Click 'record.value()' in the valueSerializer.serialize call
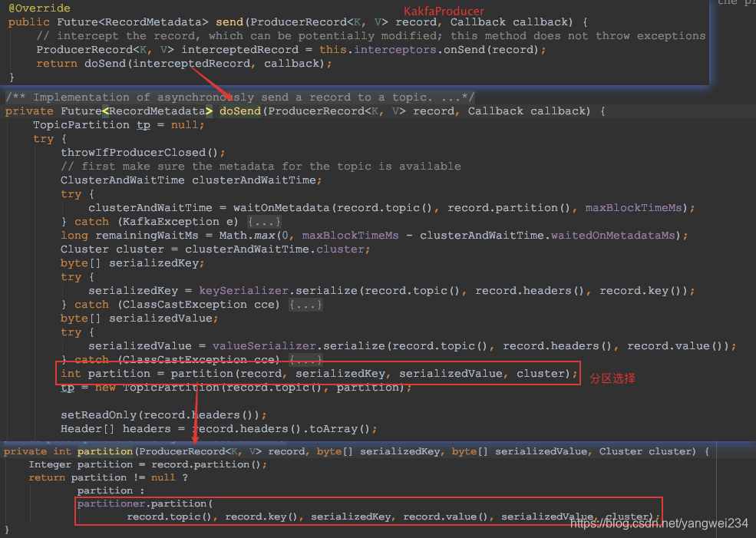 point(675,346)
